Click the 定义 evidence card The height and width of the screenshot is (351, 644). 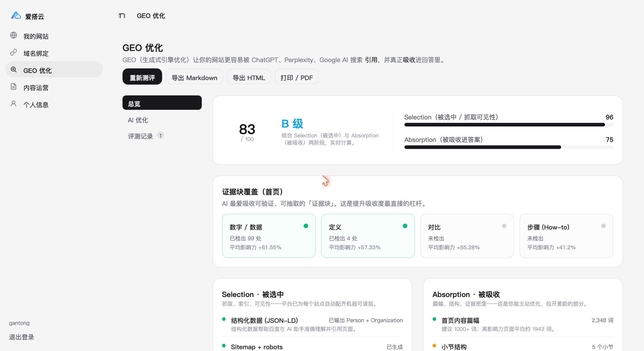click(x=368, y=236)
